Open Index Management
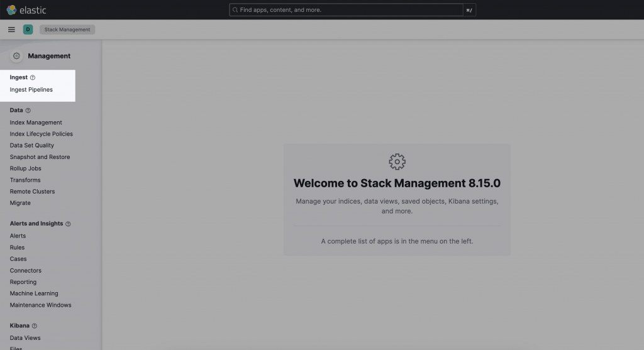The height and width of the screenshot is (350, 644). coord(36,123)
